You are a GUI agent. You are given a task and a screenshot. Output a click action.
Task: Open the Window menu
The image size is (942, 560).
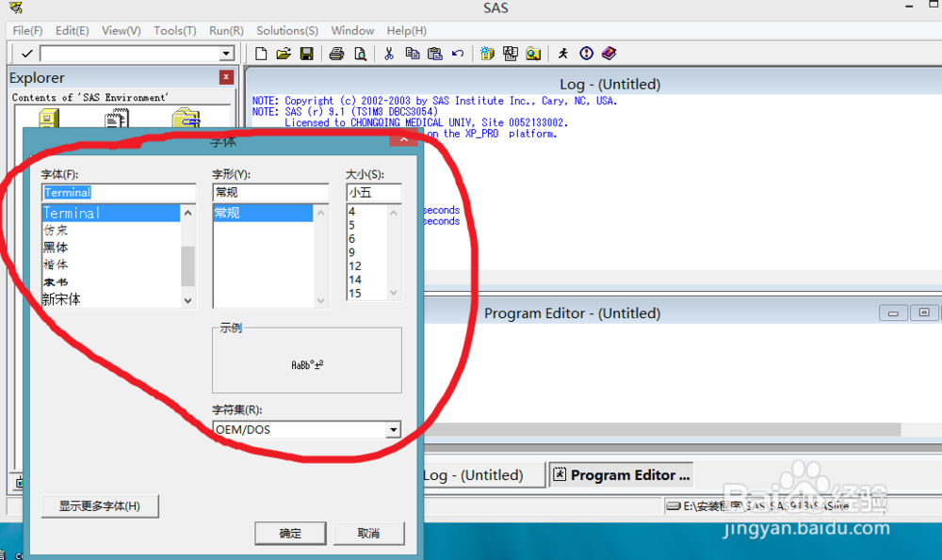pos(352,31)
